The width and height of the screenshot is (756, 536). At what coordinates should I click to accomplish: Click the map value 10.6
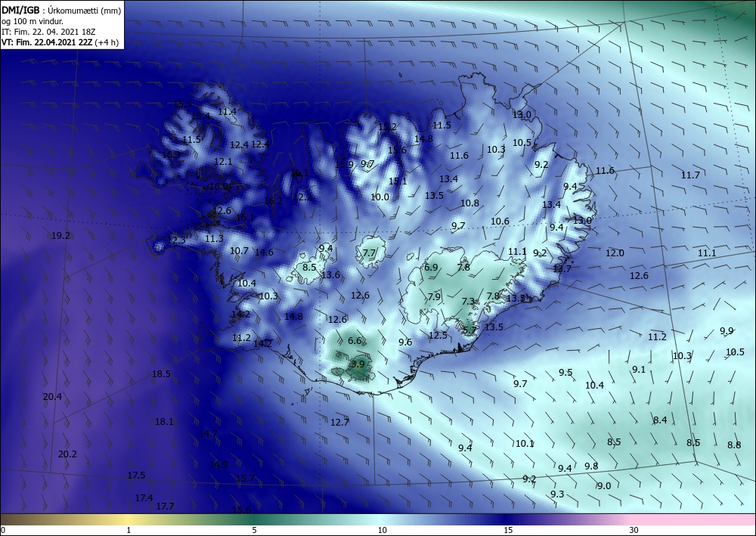tap(500, 222)
